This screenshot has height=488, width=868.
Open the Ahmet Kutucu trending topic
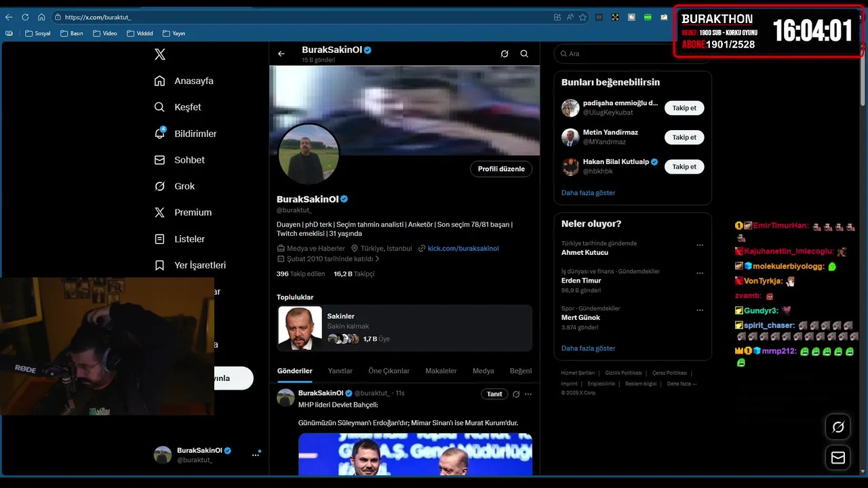pos(585,252)
